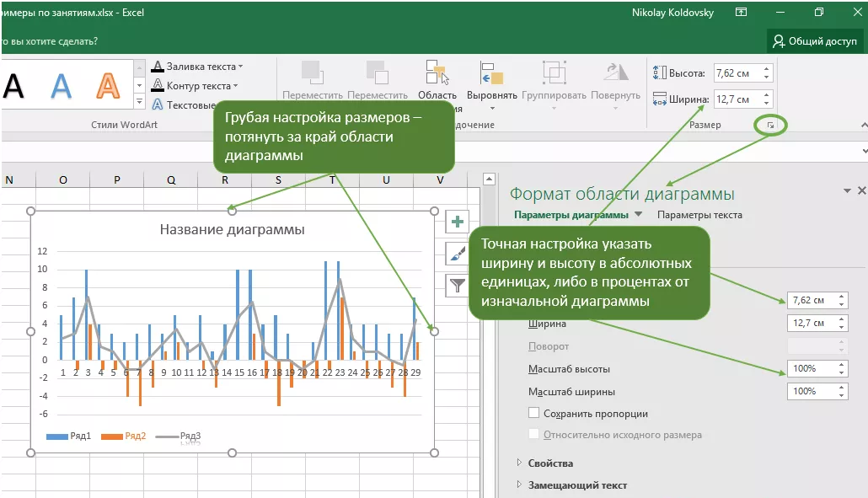This screenshot has height=498, width=868.
Task: Click the Align (Выровнять) icon
Action: point(491,72)
